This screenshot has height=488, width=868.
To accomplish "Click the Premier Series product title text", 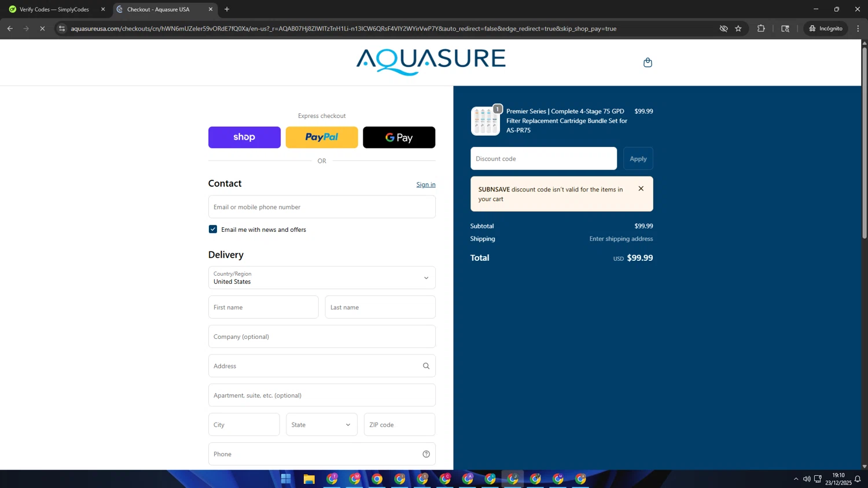I will coord(567,121).
